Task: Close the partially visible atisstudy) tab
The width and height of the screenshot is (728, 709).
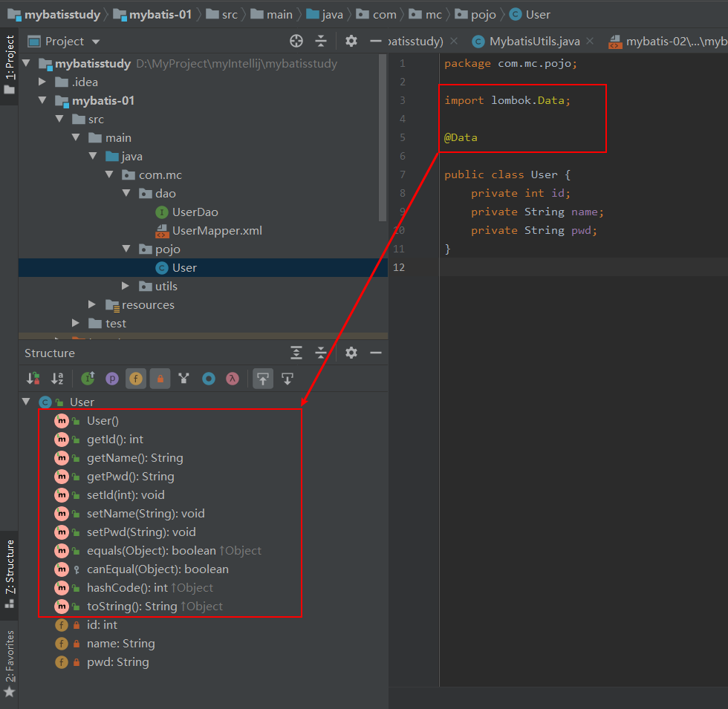Action: (x=454, y=42)
